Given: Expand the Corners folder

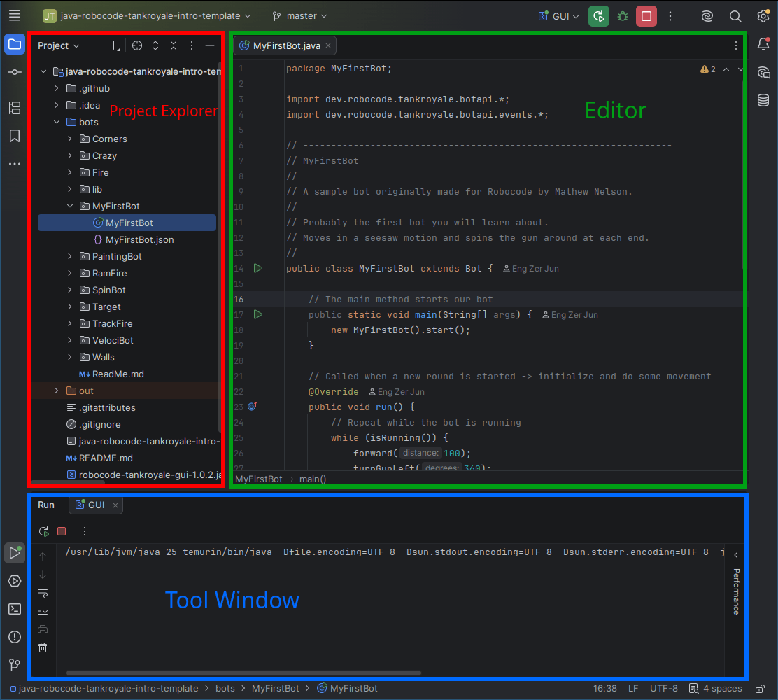Looking at the screenshot, I should point(70,139).
